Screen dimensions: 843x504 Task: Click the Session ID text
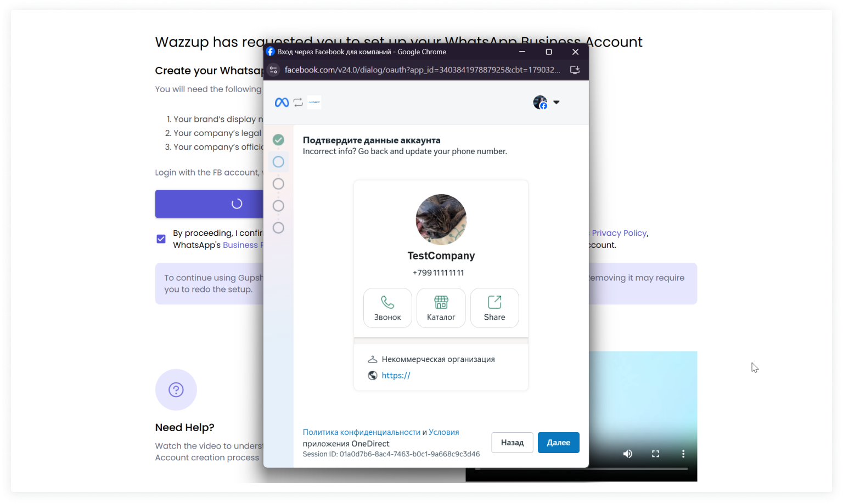click(391, 454)
